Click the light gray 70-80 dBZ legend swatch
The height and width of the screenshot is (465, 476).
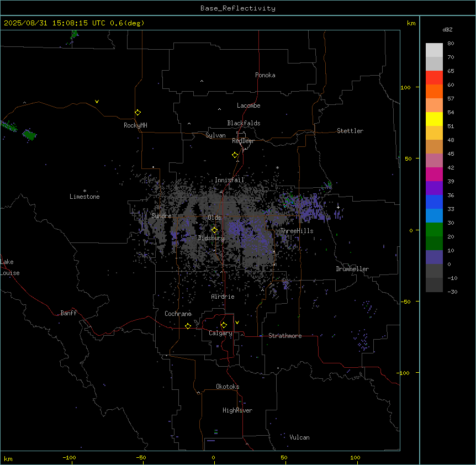[434, 50]
